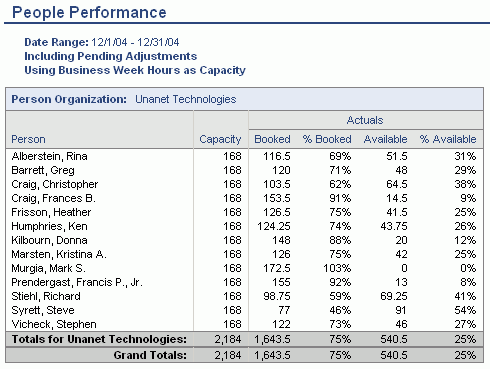Click Craig, Frances B. name

pos(53,198)
